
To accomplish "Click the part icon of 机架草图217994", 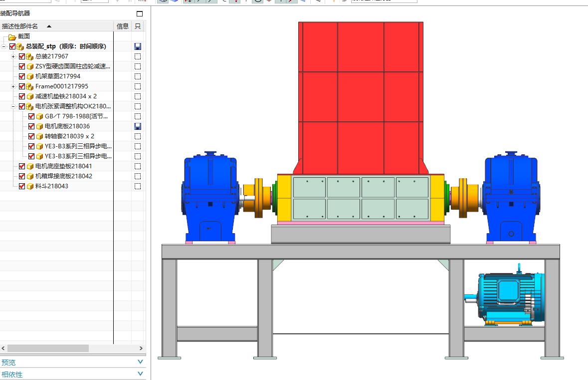I will 30,76.
